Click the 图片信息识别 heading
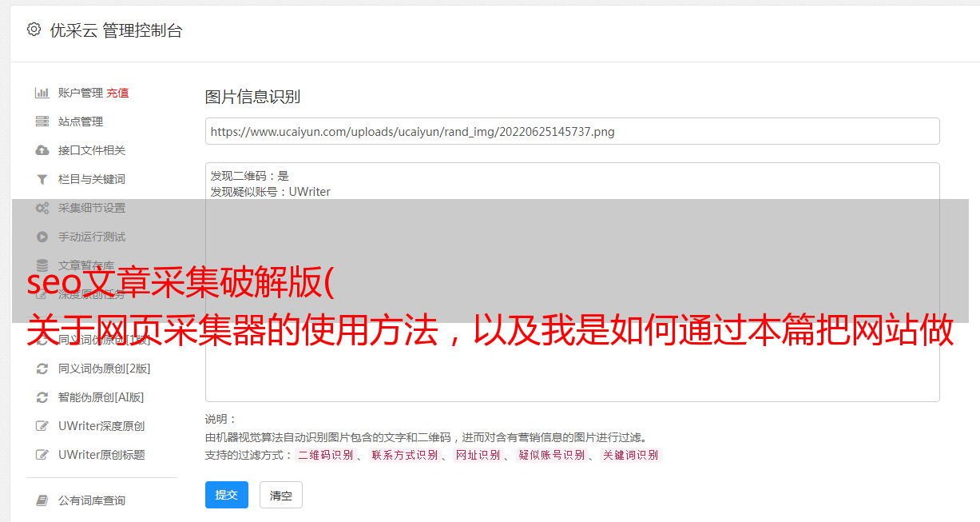The height and width of the screenshot is (522, 980). [x=252, y=97]
